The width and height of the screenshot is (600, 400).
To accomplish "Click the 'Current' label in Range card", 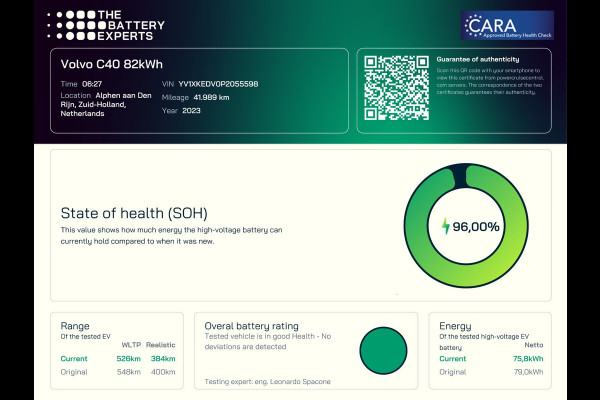I will (74, 359).
